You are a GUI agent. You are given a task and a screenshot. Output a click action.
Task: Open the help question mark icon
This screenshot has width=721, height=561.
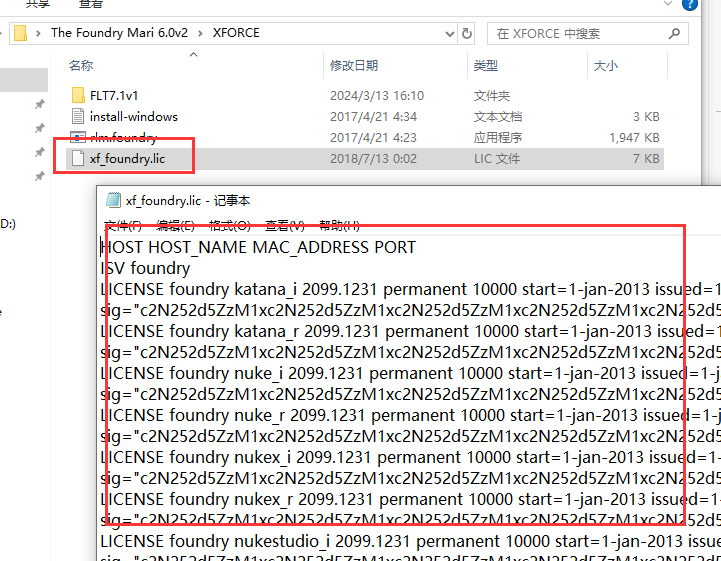click(x=690, y=4)
